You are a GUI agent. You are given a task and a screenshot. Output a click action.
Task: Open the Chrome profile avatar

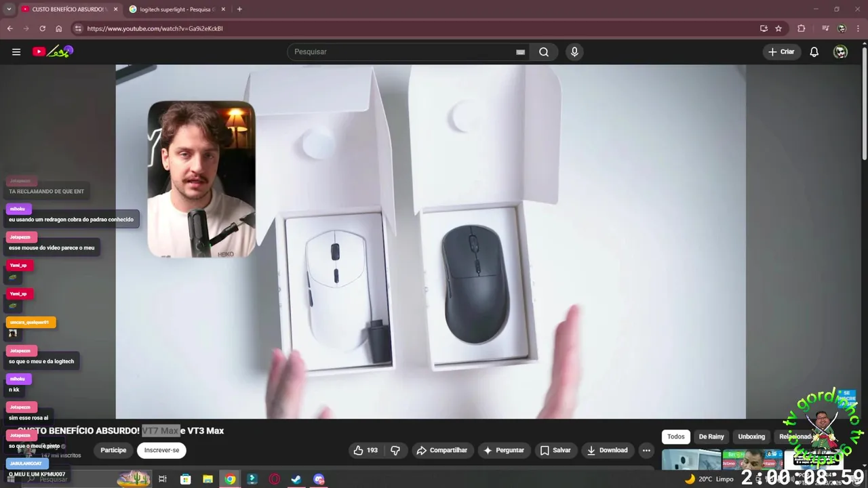click(842, 28)
